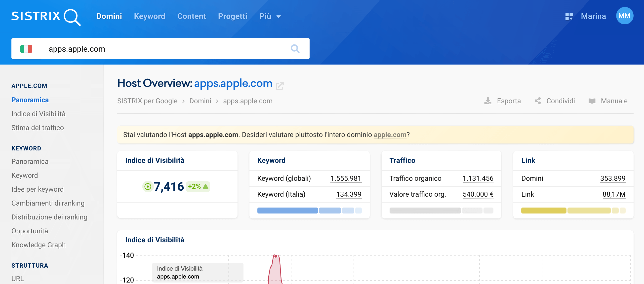The width and height of the screenshot is (644, 284).
Task: Open the Keyword top navigation item
Action: tap(150, 16)
